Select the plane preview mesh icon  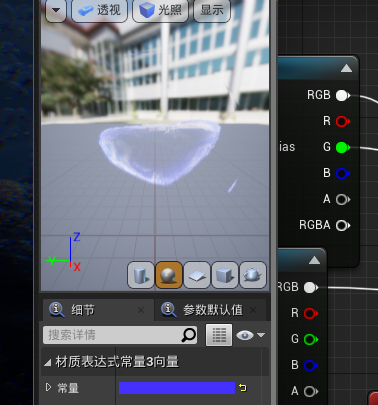(x=197, y=275)
